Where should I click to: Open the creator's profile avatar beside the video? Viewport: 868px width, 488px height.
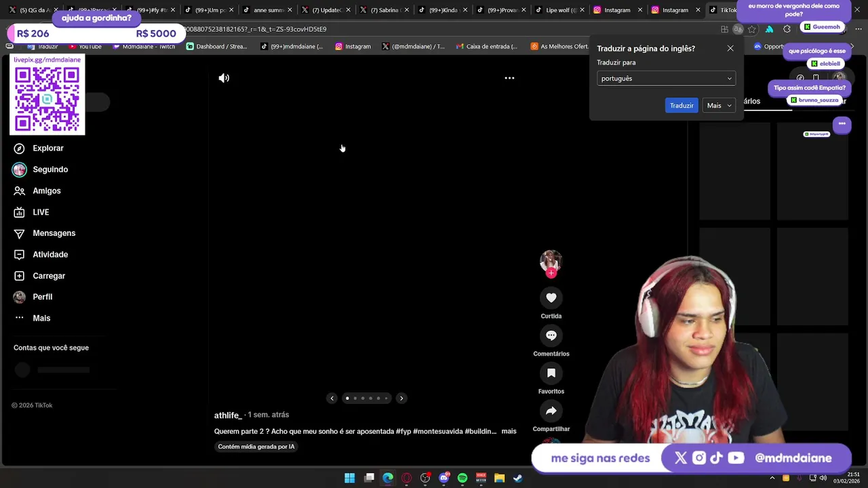pyautogui.click(x=551, y=261)
